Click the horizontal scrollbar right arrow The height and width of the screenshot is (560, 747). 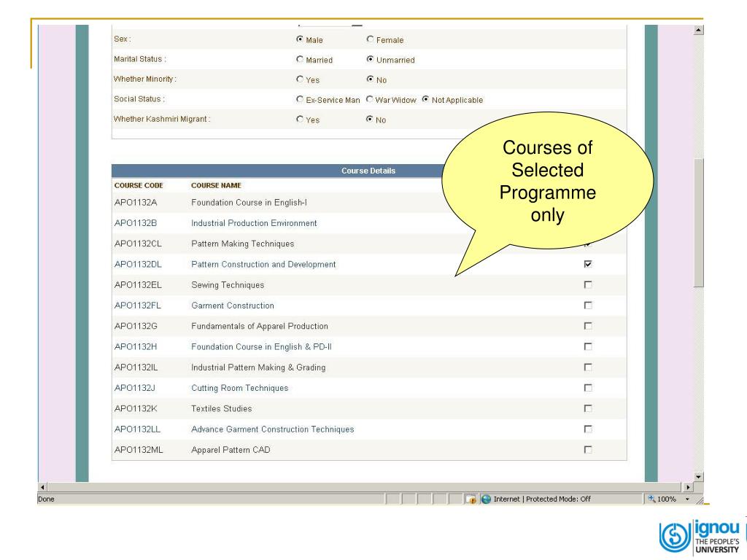click(x=688, y=487)
